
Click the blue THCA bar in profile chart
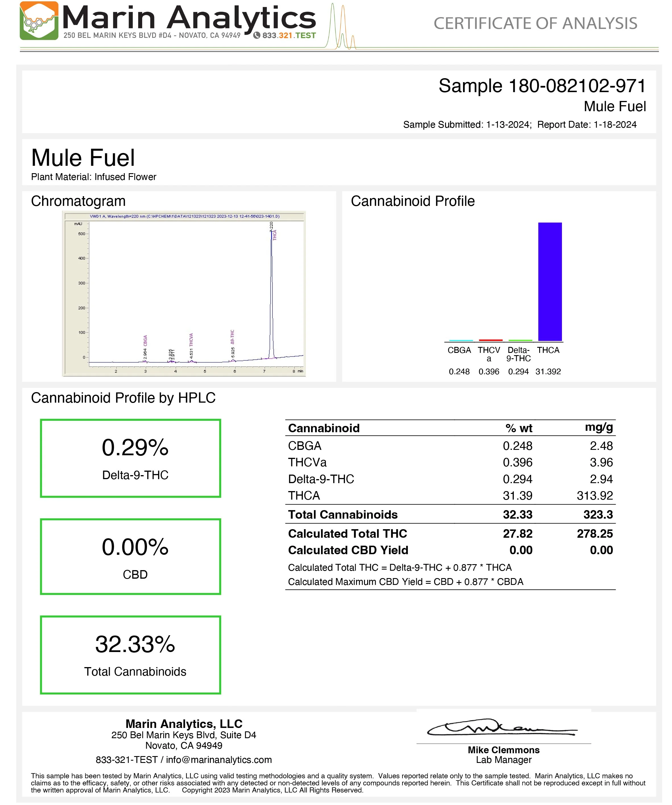(x=549, y=282)
